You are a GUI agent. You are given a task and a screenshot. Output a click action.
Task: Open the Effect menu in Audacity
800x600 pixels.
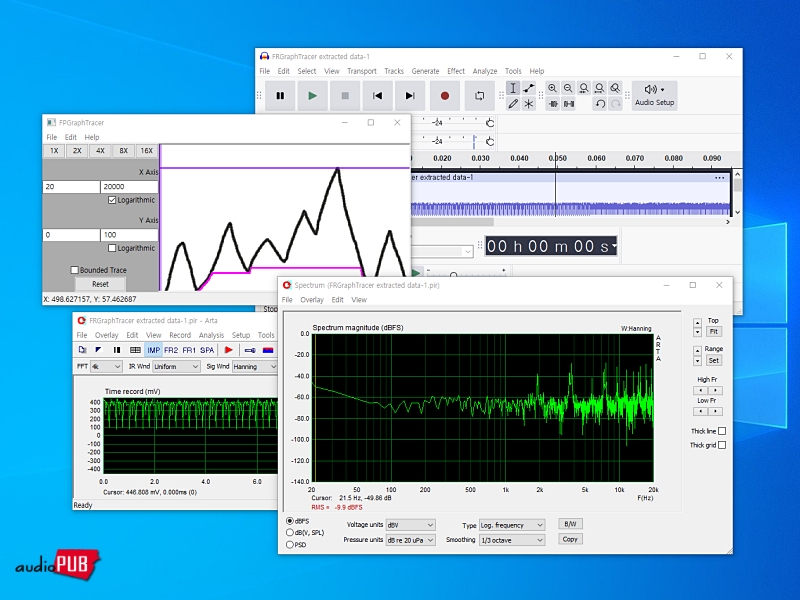456,71
